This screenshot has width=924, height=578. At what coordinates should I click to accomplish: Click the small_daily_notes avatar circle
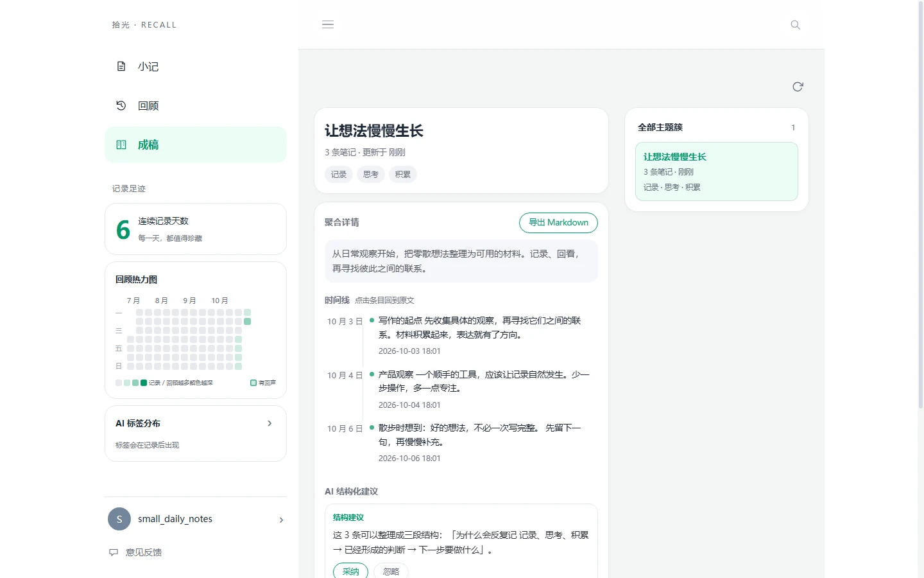pos(119,519)
